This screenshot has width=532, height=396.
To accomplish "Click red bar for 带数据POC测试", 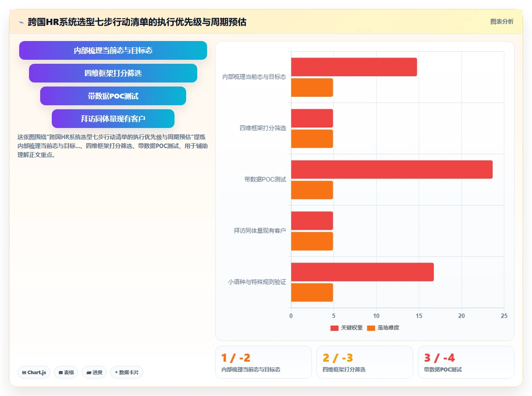I will click(x=392, y=169).
